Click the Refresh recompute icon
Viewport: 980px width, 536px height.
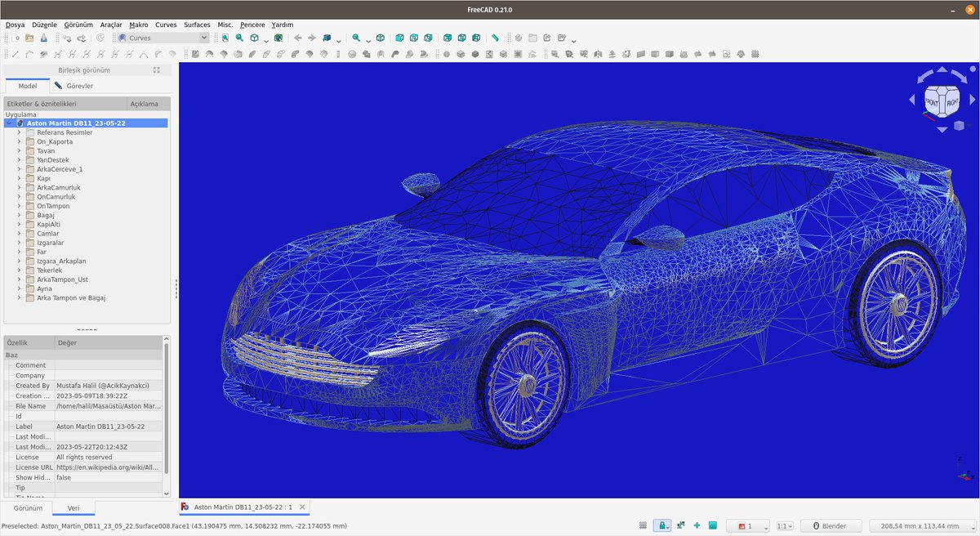(x=100, y=38)
